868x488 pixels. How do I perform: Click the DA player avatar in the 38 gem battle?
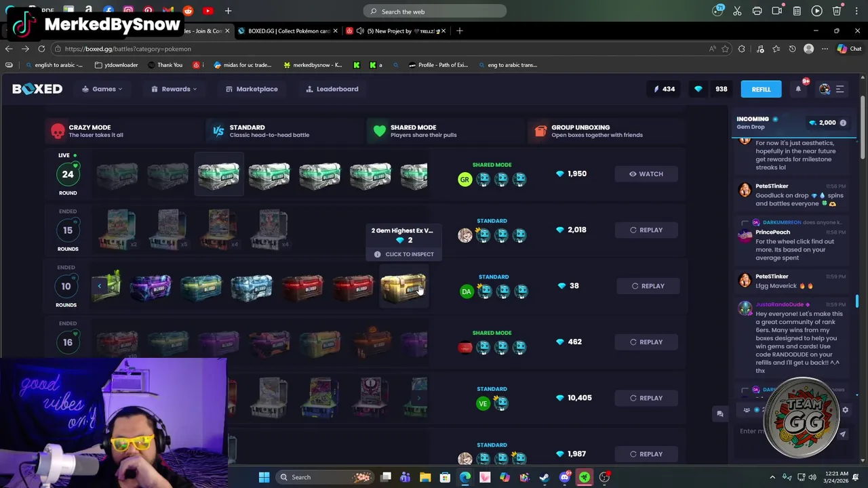[x=467, y=292]
